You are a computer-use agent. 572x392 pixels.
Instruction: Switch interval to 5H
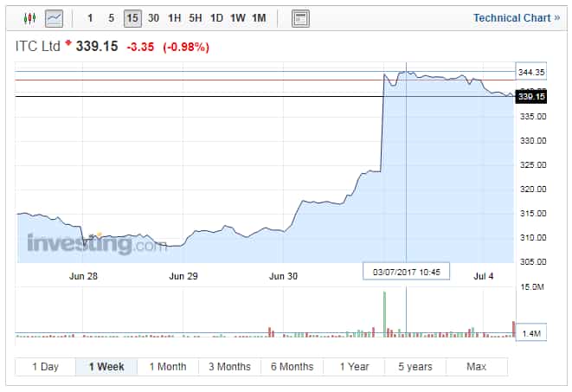[196, 18]
